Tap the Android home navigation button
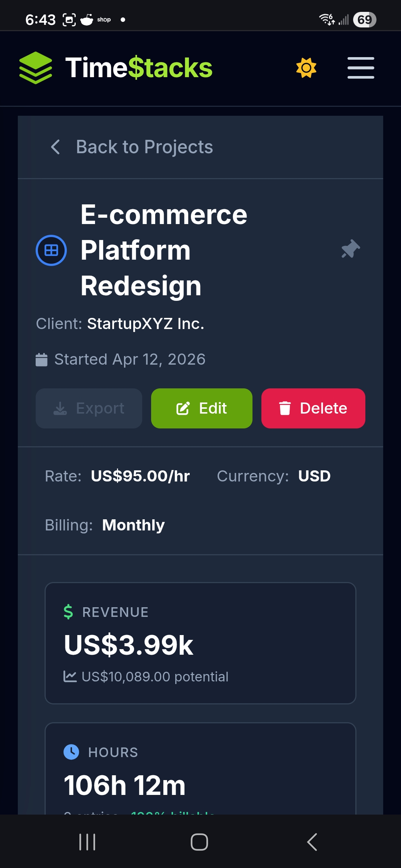Image resolution: width=401 pixels, height=868 pixels. (200, 841)
